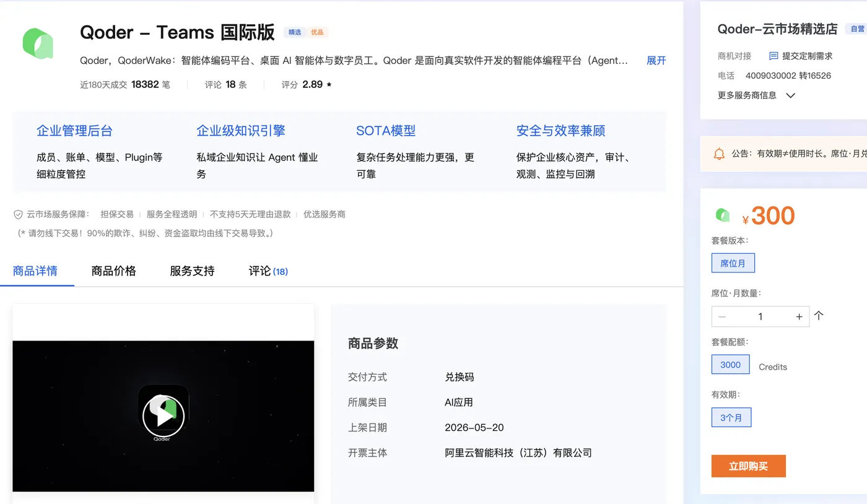Click the 立即购买 button
This screenshot has height=504, width=867.
749,466
